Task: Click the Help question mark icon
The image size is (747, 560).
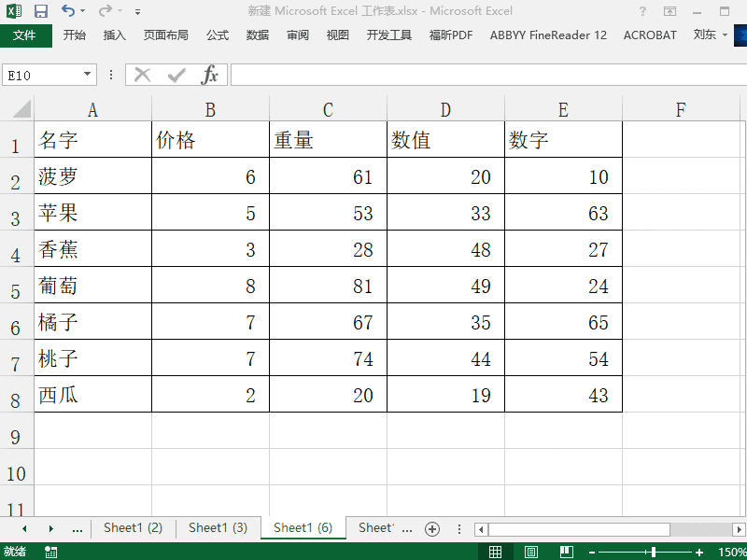Action: pyautogui.click(x=641, y=10)
